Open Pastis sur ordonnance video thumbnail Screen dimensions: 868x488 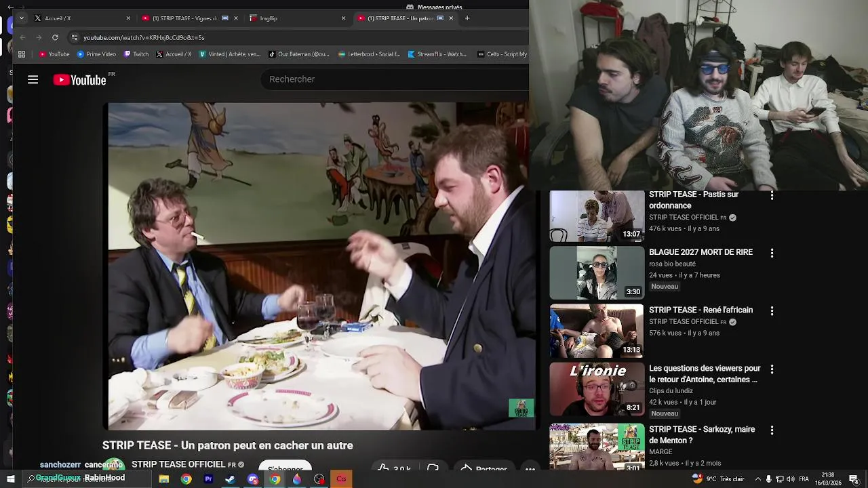coord(597,216)
